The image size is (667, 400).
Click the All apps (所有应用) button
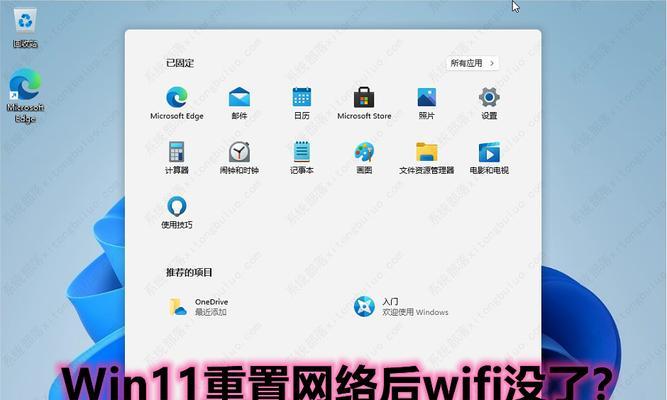coord(472,63)
